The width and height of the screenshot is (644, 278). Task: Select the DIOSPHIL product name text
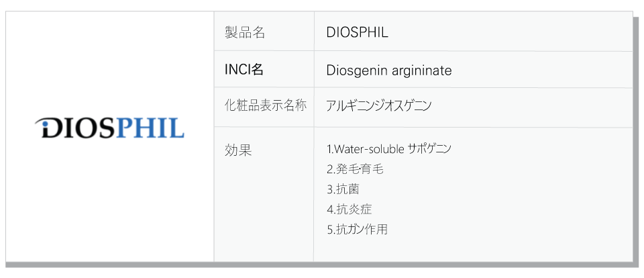pyautogui.click(x=357, y=32)
